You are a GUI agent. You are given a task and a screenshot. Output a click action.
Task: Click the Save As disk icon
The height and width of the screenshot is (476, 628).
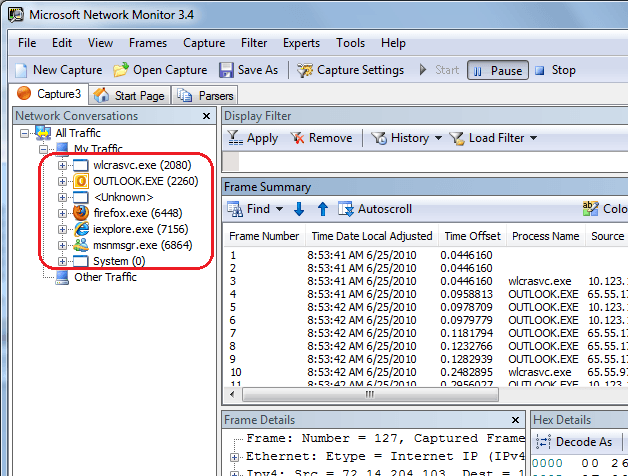226,70
